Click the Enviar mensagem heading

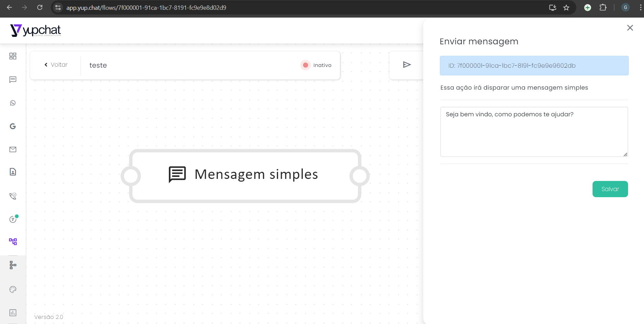click(x=479, y=41)
